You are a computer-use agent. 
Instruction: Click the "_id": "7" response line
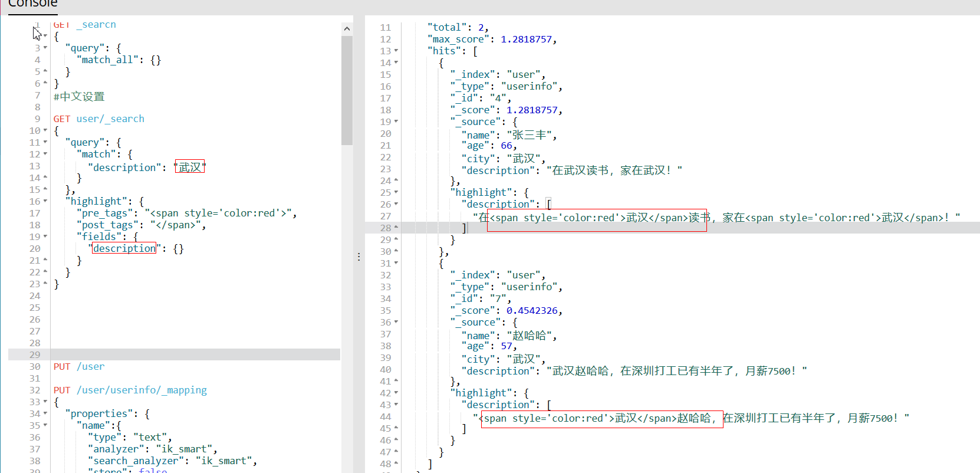coord(481,298)
